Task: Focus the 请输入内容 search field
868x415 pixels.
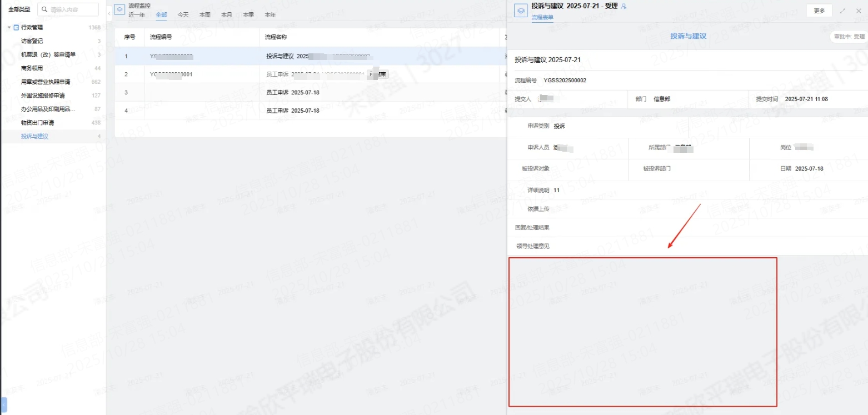Action: click(x=72, y=9)
